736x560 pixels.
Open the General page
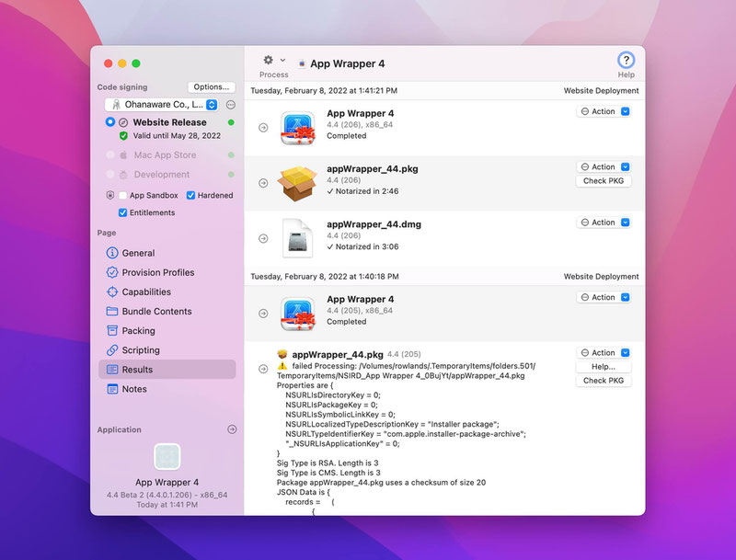click(167, 253)
